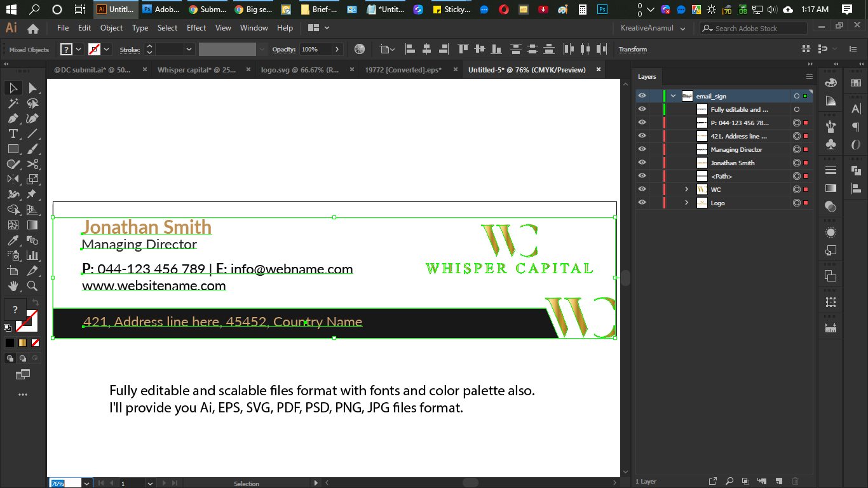This screenshot has height=488, width=868.
Task: Open the arrange documents dropdown
Action: pos(319,28)
